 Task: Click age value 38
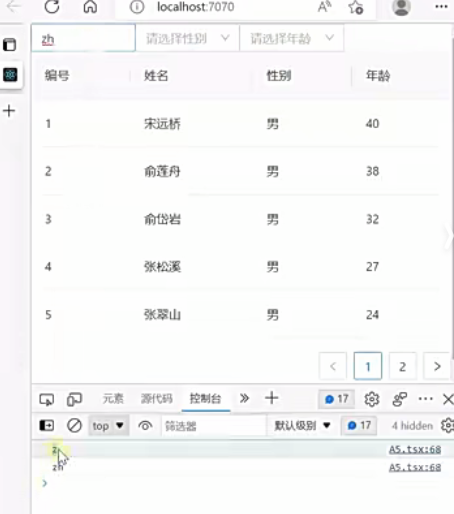click(x=372, y=171)
